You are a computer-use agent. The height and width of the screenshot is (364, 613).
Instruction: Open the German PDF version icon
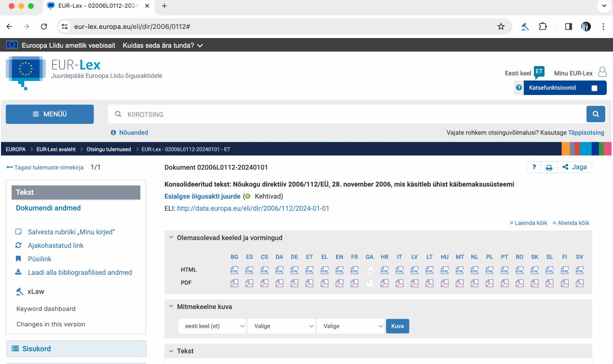coord(294,283)
